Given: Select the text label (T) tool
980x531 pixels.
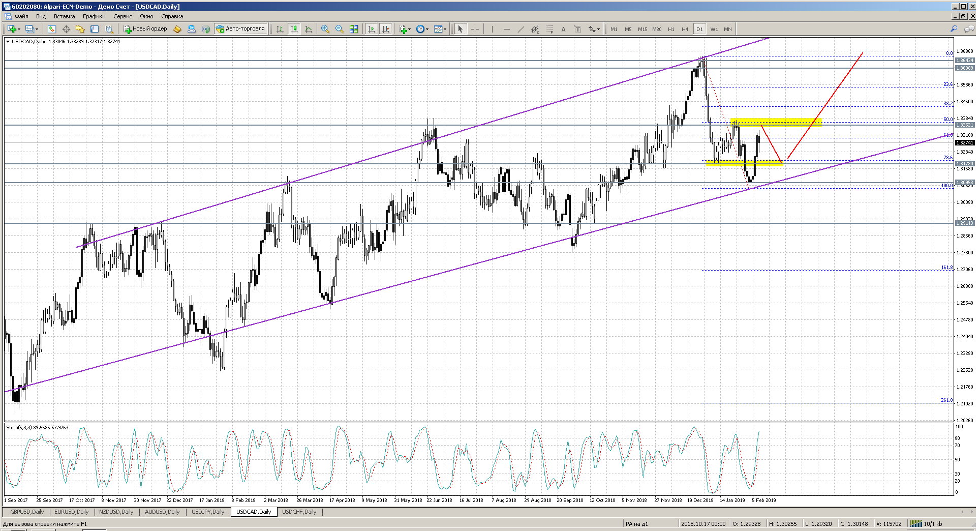Looking at the screenshot, I should 577,29.
